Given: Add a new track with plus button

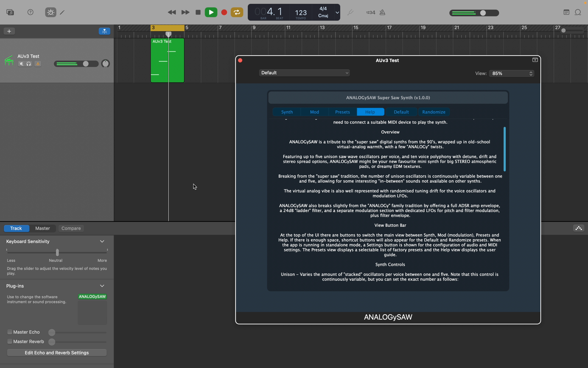Looking at the screenshot, I should point(9,31).
